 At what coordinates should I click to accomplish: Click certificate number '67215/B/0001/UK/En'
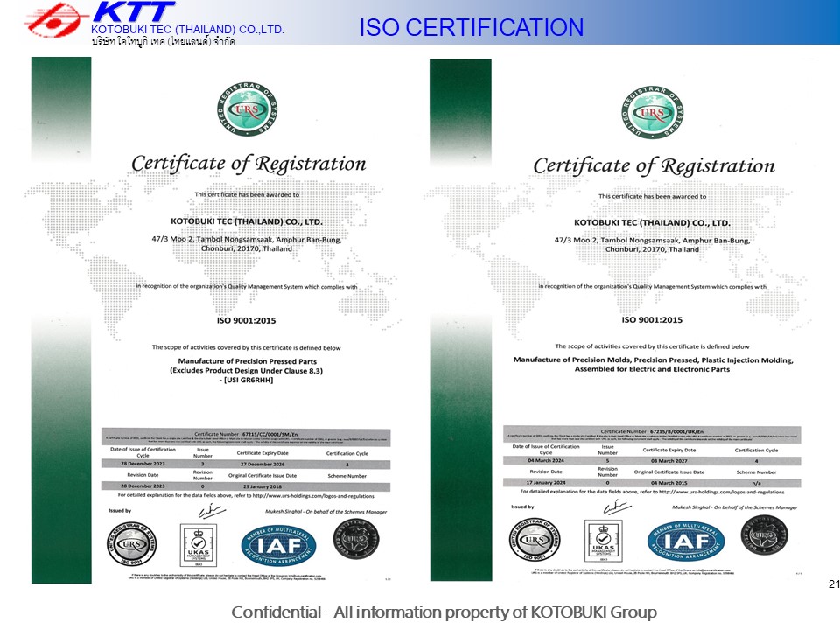[677, 431]
